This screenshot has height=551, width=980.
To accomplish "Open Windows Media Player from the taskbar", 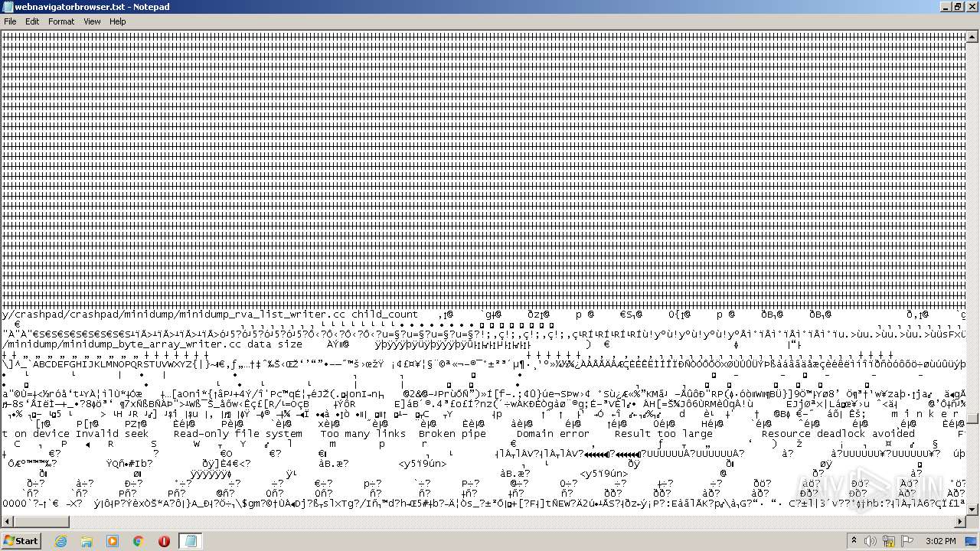I will click(113, 541).
